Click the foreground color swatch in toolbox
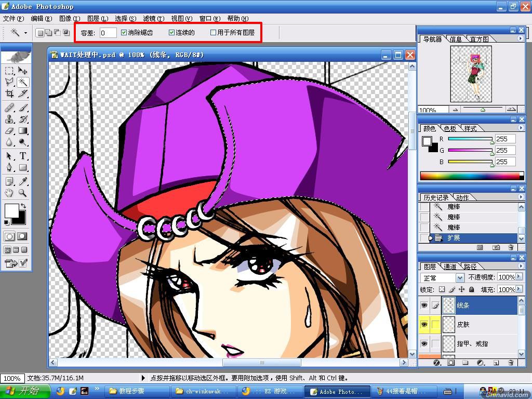This screenshot has height=399, width=532. pos(11,211)
